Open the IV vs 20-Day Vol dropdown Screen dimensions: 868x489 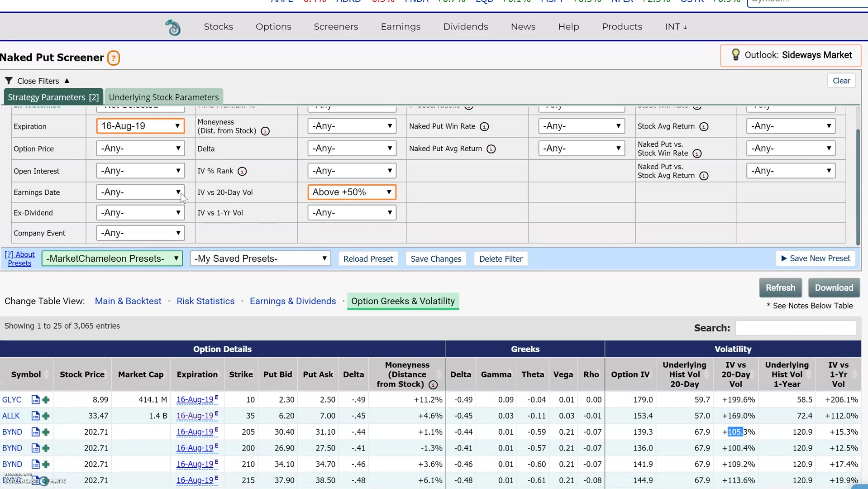[352, 192]
